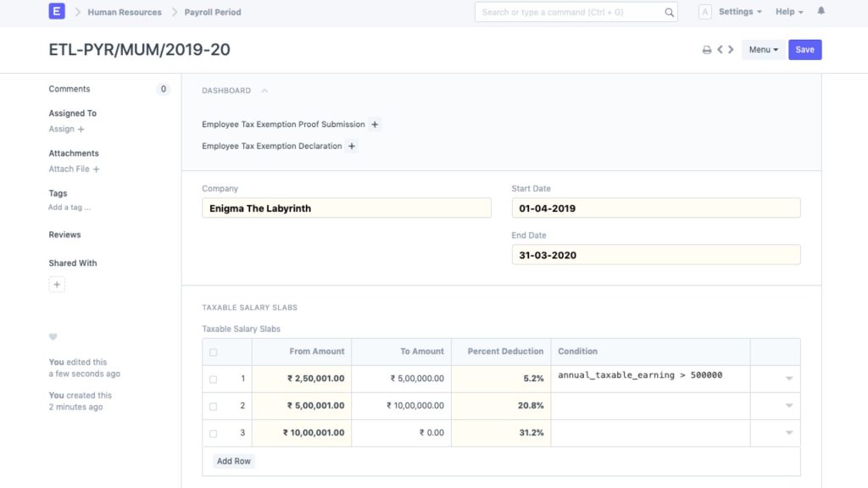868x488 pixels.
Task: Click the annual_taxable_earning condition cell
Action: [x=650, y=379]
